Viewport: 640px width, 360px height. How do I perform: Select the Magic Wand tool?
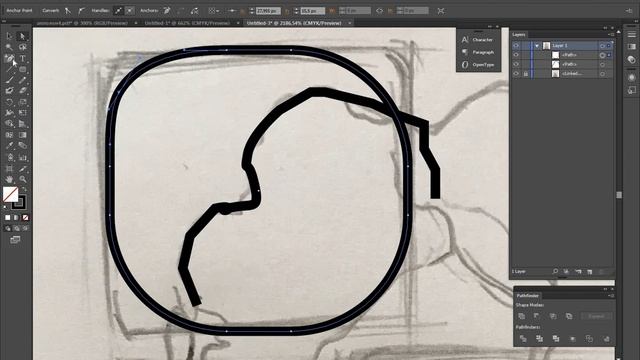pos(9,47)
